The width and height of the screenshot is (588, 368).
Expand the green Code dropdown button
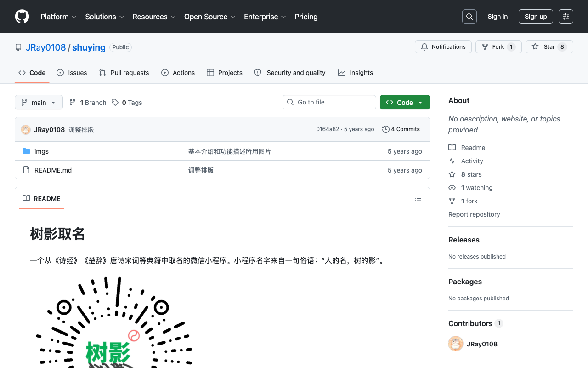click(x=405, y=102)
